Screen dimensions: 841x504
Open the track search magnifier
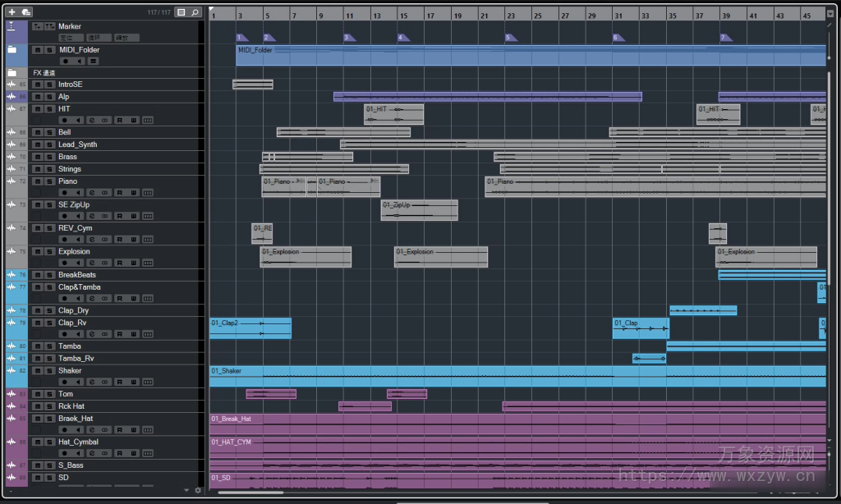(x=195, y=12)
